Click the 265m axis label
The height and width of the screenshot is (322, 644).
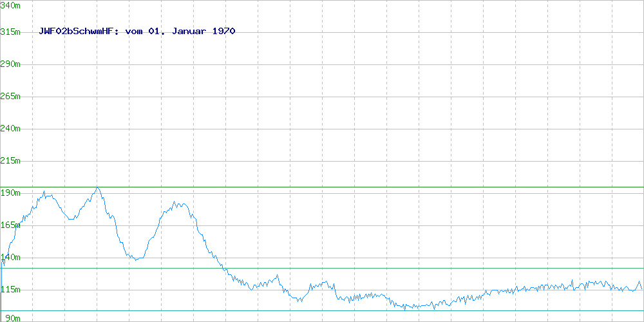11,96
